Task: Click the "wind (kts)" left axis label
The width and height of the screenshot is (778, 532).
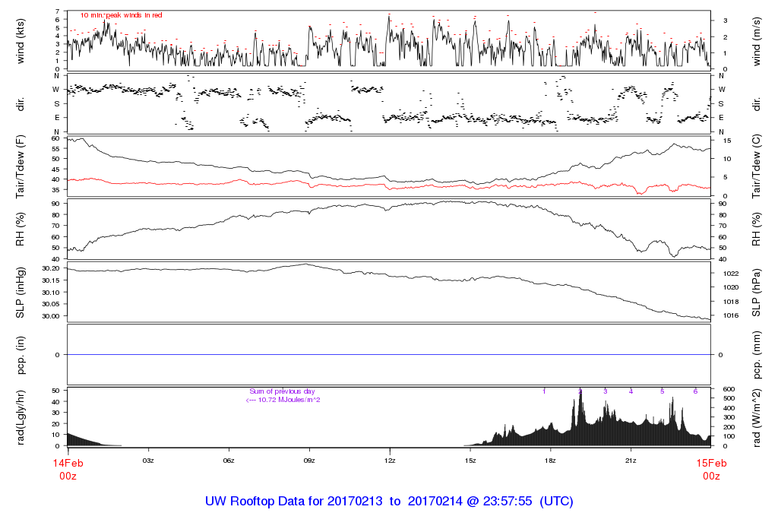Action: click(x=21, y=40)
